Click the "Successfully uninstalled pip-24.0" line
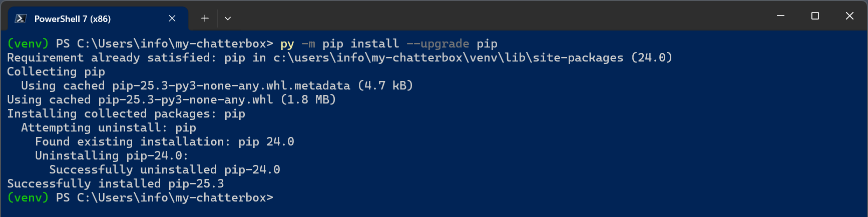The image size is (868, 217). [x=164, y=170]
